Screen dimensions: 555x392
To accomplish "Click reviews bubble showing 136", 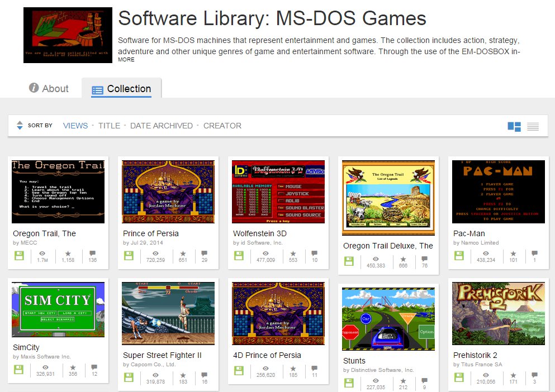I will tap(92, 254).
